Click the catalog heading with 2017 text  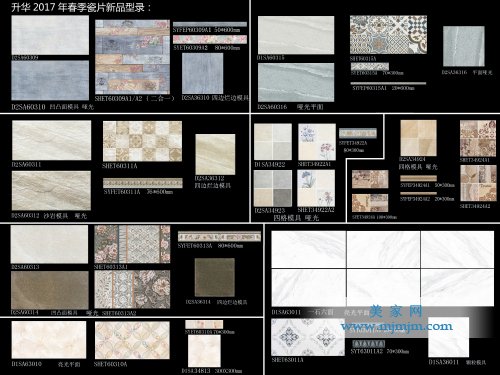click(81, 7)
